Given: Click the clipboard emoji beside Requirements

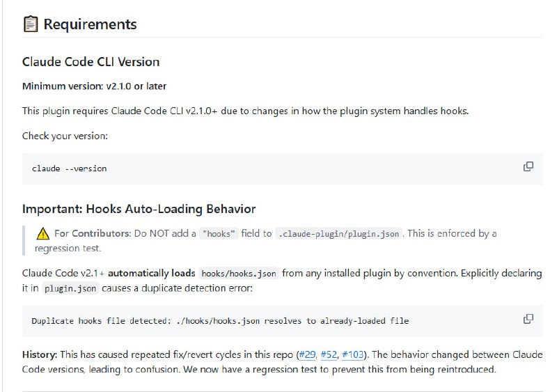Looking at the screenshot, I should pyautogui.click(x=30, y=24).
